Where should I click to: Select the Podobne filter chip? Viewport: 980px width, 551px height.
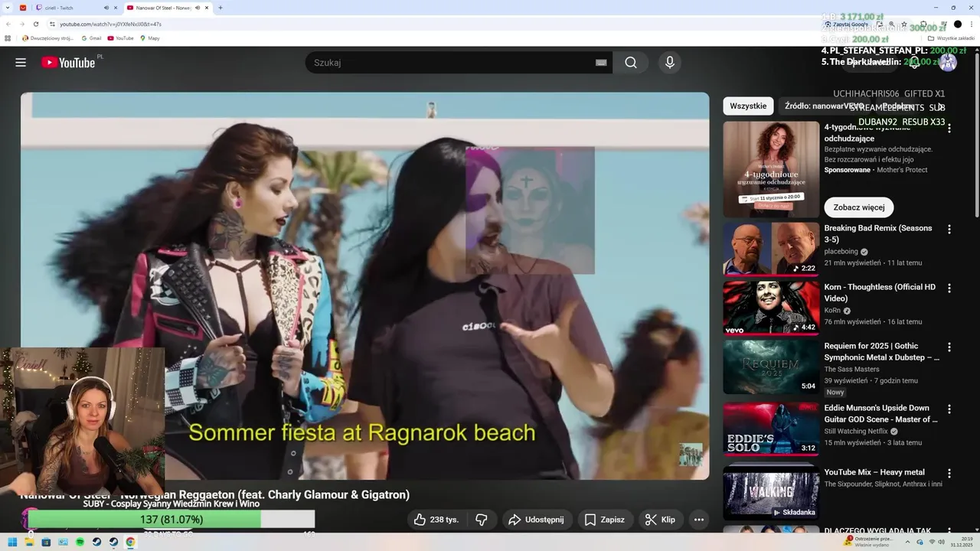click(897, 106)
